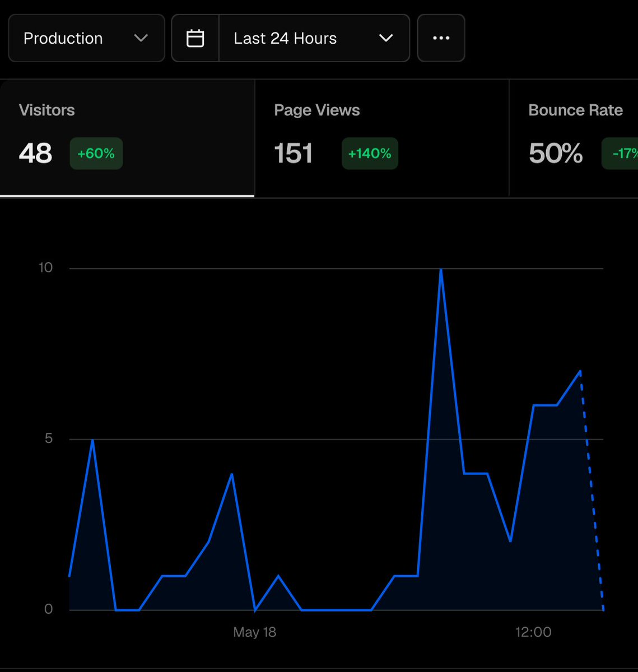The width and height of the screenshot is (638, 672).
Task: Expand the Last 24 Hours range dropdown
Action: [314, 38]
